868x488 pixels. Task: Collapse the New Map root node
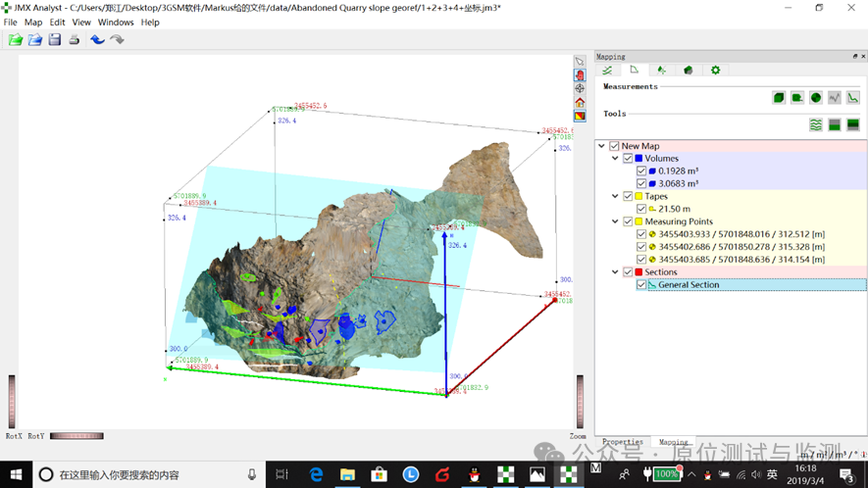click(602, 146)
